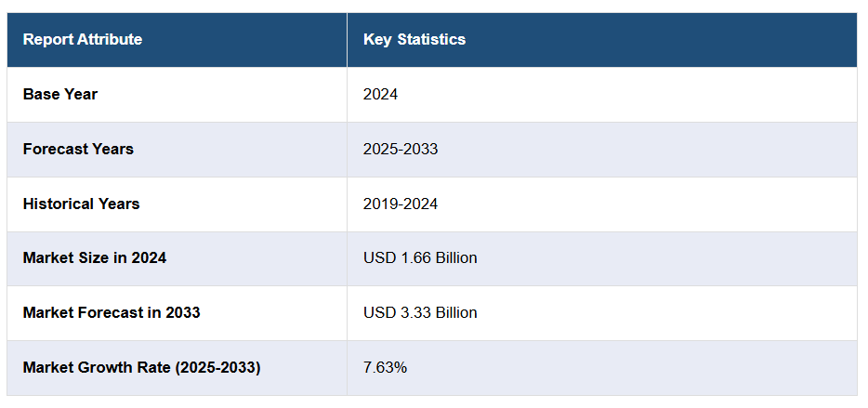Select the Market Forecast in 2033 label

[112, 312]
